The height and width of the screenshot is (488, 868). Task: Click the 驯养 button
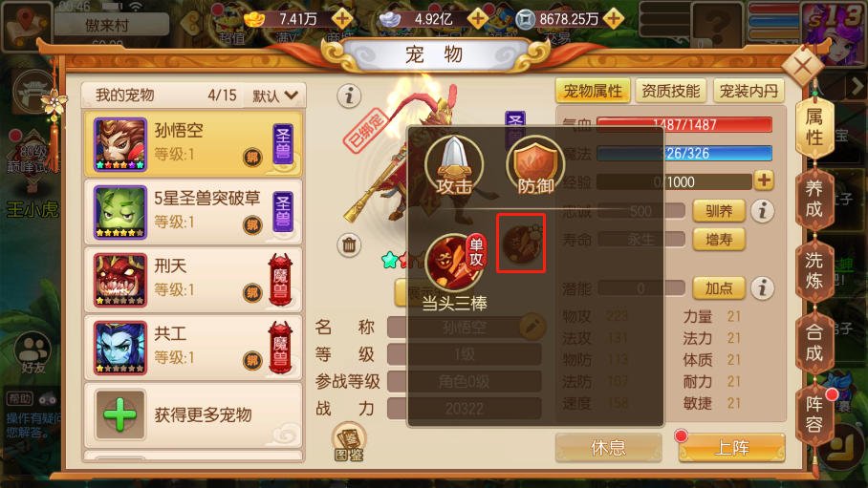719,211
